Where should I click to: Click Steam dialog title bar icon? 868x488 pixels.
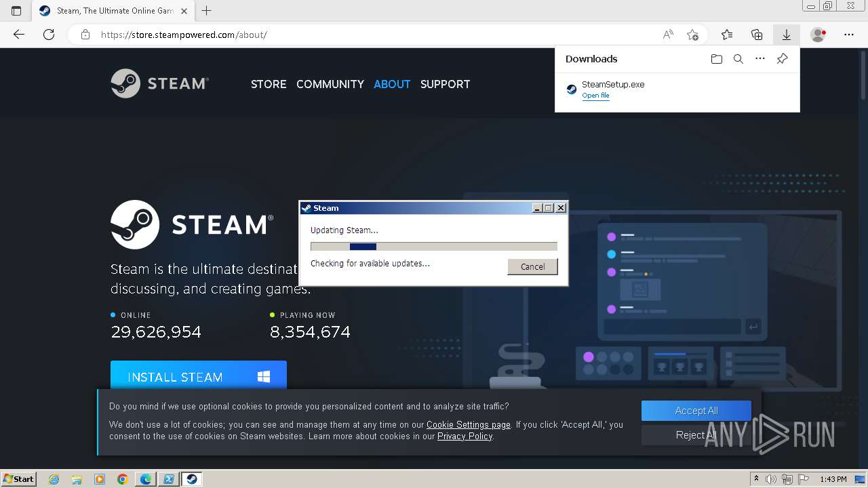tap(307, 208)
